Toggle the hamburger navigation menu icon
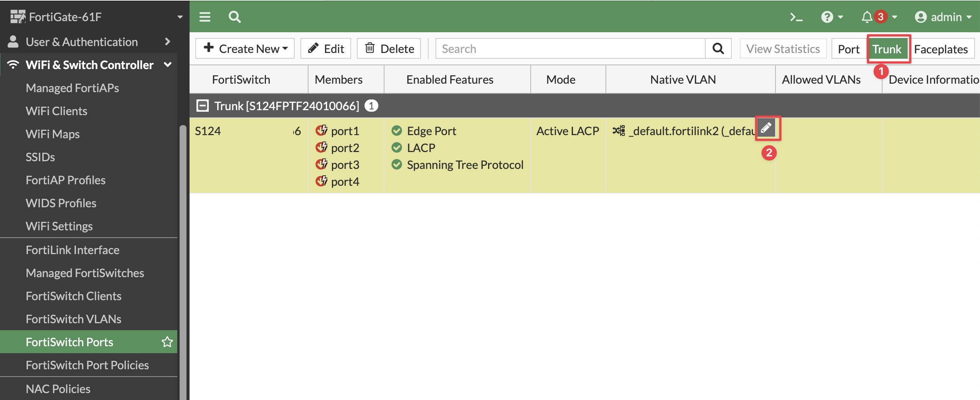This screenshot has height=400, width=980. pos(205,17)
